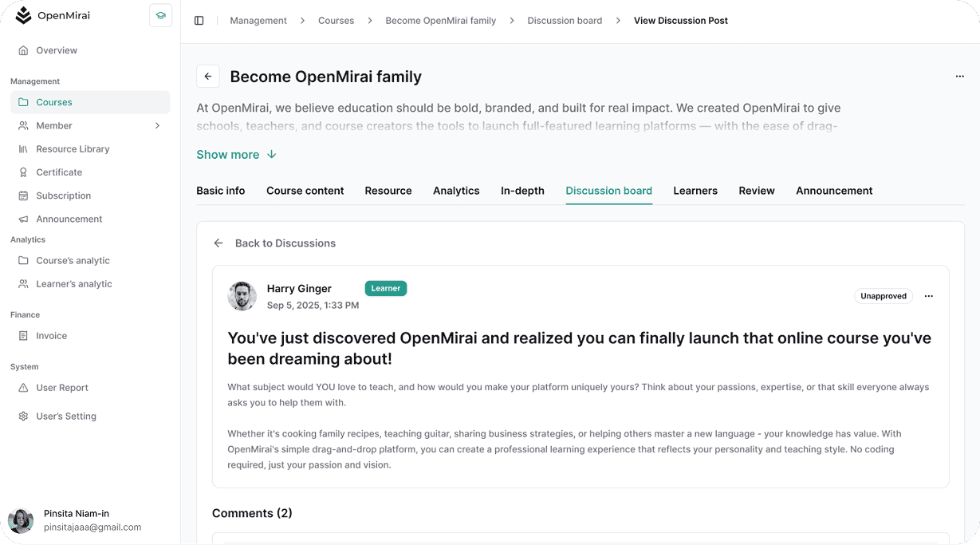
Task: Click the back arrow beside course title
Action: (x=208, y=77)
